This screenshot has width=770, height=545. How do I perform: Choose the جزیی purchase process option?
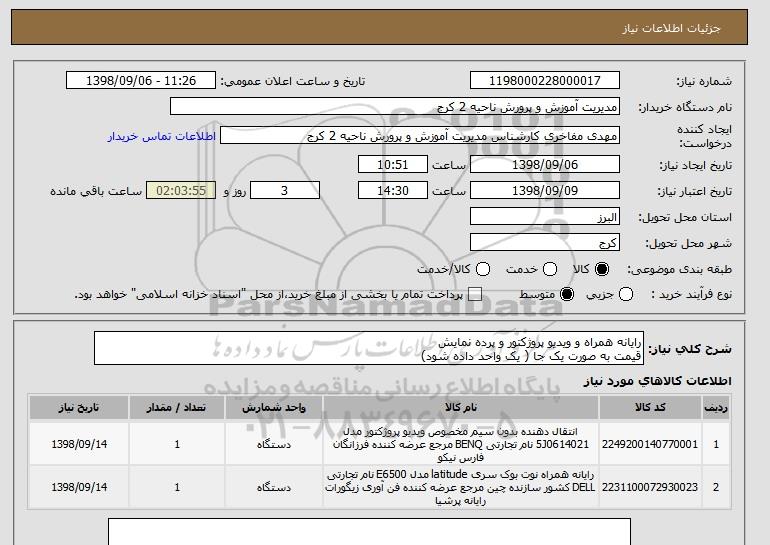626,295
